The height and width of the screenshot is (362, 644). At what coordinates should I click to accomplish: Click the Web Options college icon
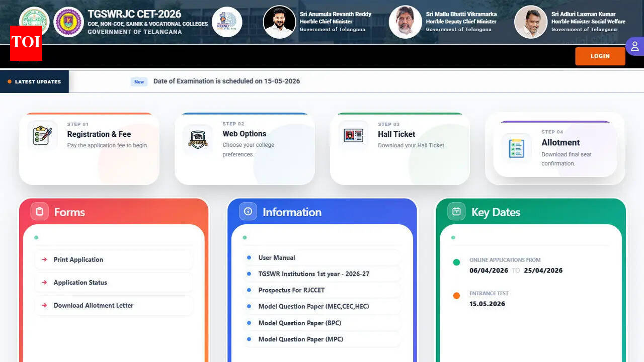click(198, 139)
